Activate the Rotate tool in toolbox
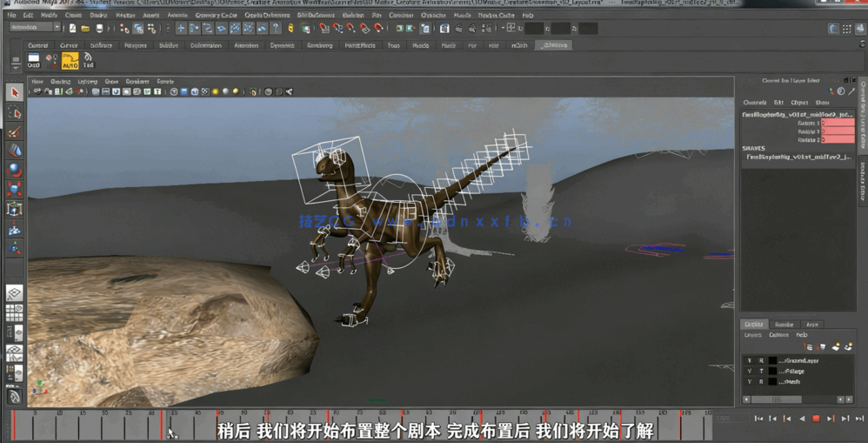This screenshot has width=868, height=443. [14, 170]
